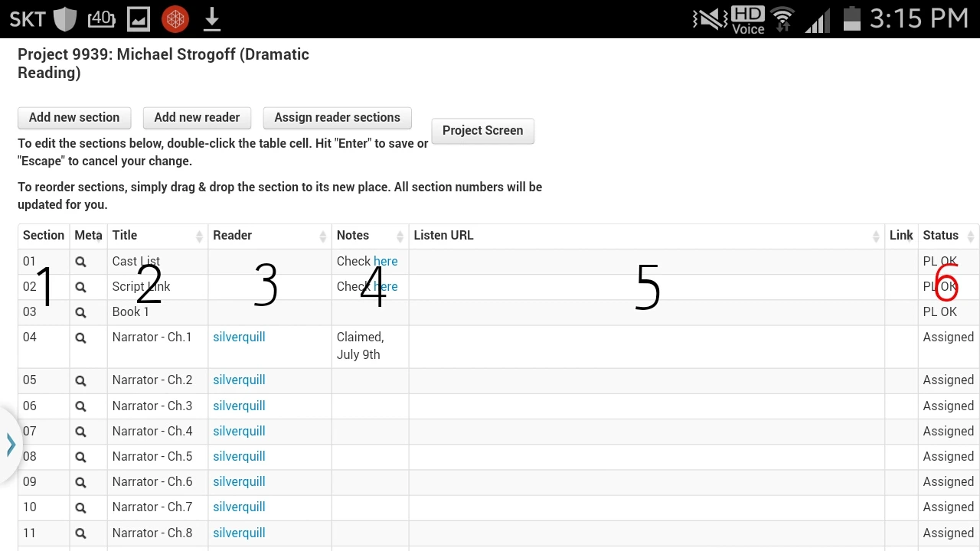Tap the vibrate mode icon in status bar
The width and height of the screenshot is (980, 551).
[x=706, y=18]
